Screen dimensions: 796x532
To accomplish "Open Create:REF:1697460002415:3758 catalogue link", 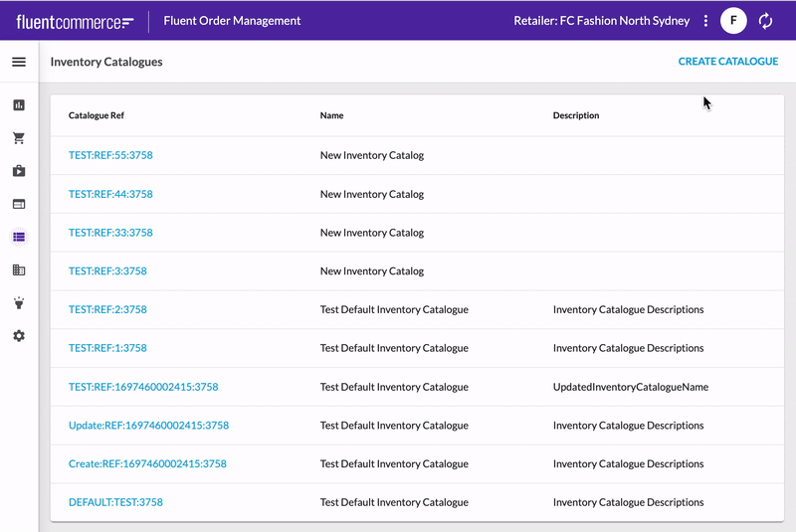I will coord(147,463).
